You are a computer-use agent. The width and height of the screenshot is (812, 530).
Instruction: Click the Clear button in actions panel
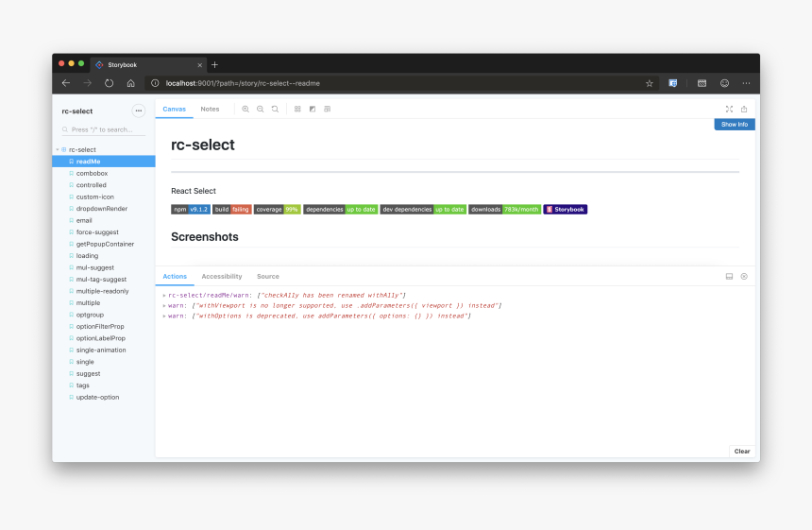coord(741,452)
